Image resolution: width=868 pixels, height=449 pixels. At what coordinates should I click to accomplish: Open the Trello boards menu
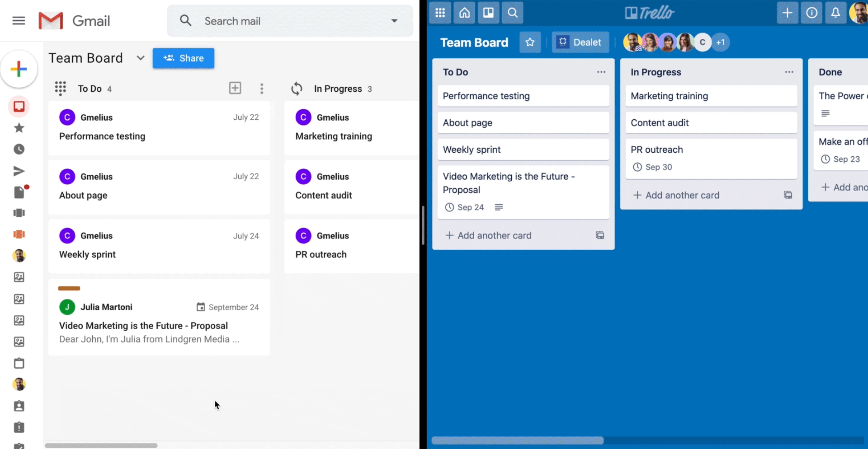[488, 13]
